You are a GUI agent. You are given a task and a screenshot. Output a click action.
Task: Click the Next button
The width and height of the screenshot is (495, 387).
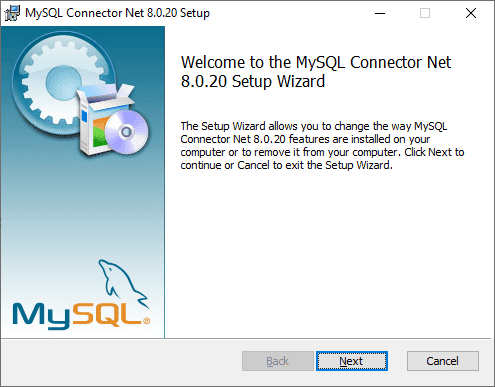coord(352,361)
